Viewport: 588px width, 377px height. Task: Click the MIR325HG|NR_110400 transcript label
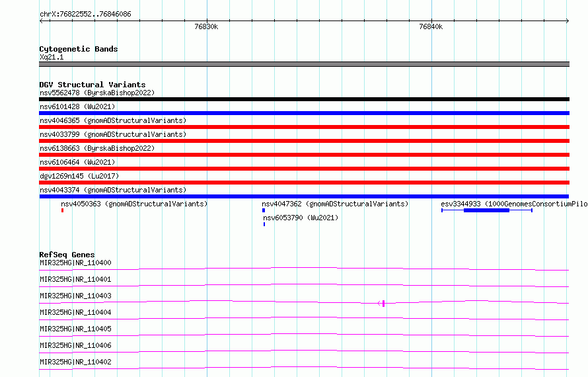tap(75, 263)
